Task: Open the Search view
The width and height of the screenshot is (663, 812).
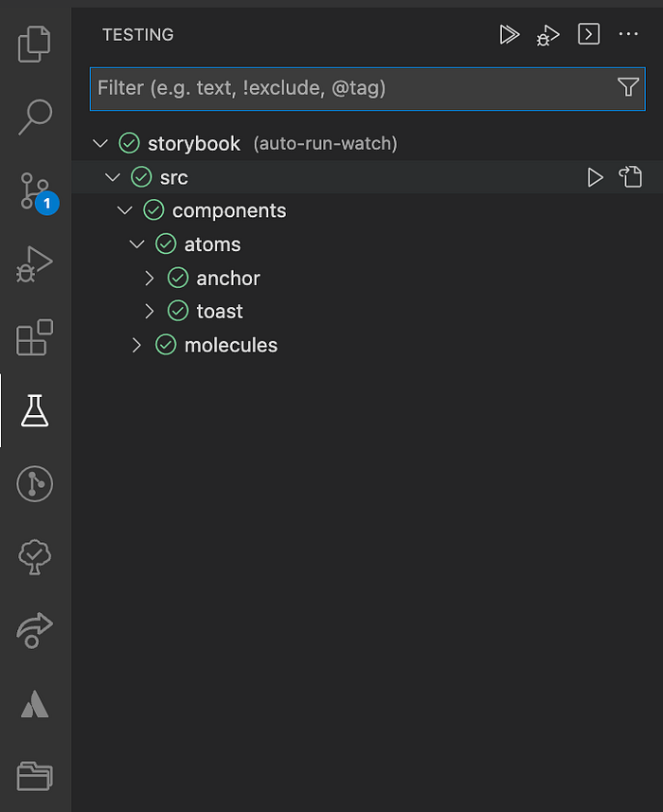Action: [35, 117]
